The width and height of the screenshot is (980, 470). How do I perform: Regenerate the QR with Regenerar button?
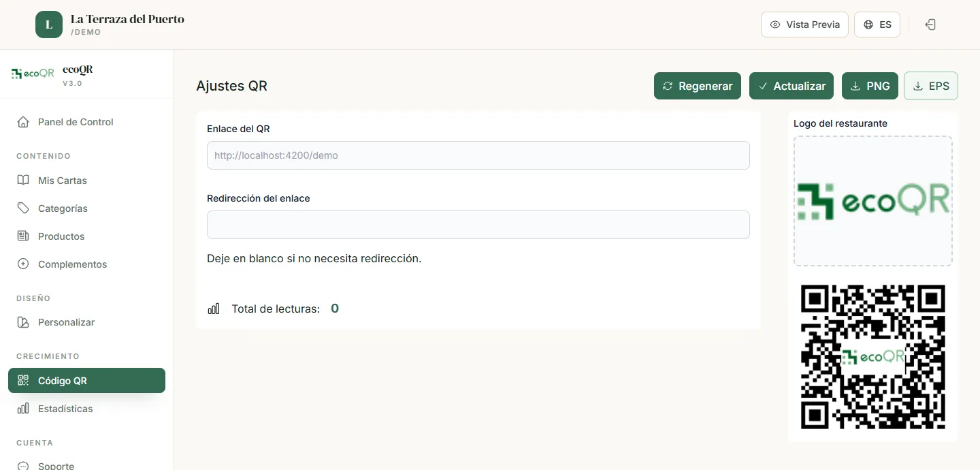click(698, 86)
